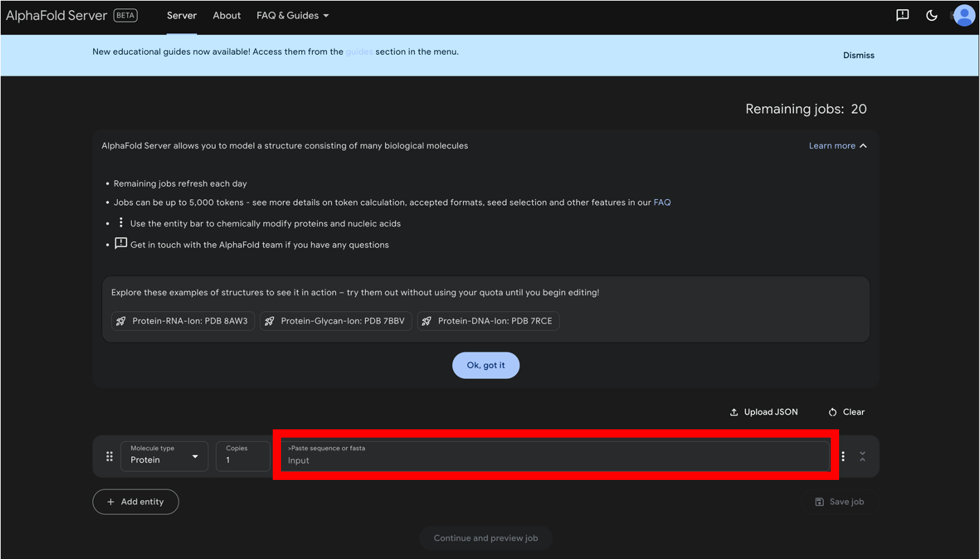
Task: Click the drag handle of entity row
Action: (x=109, y=456)
